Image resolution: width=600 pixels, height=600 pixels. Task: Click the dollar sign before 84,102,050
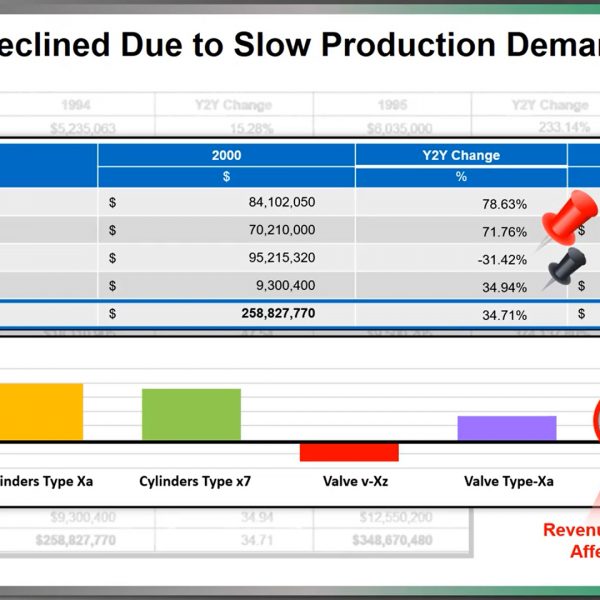[x=112, y=202]
